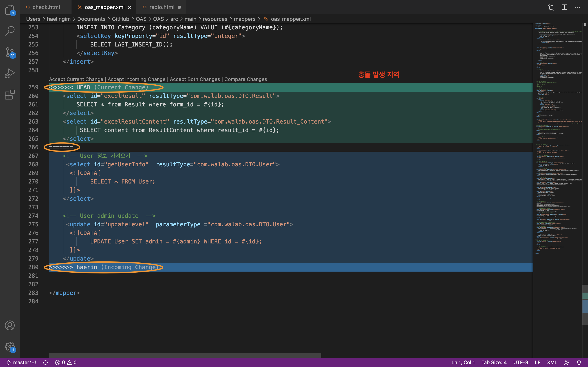The image size is (588, 367).
Task: Switch to the radio.html tab
Action: tap(161, 7)
